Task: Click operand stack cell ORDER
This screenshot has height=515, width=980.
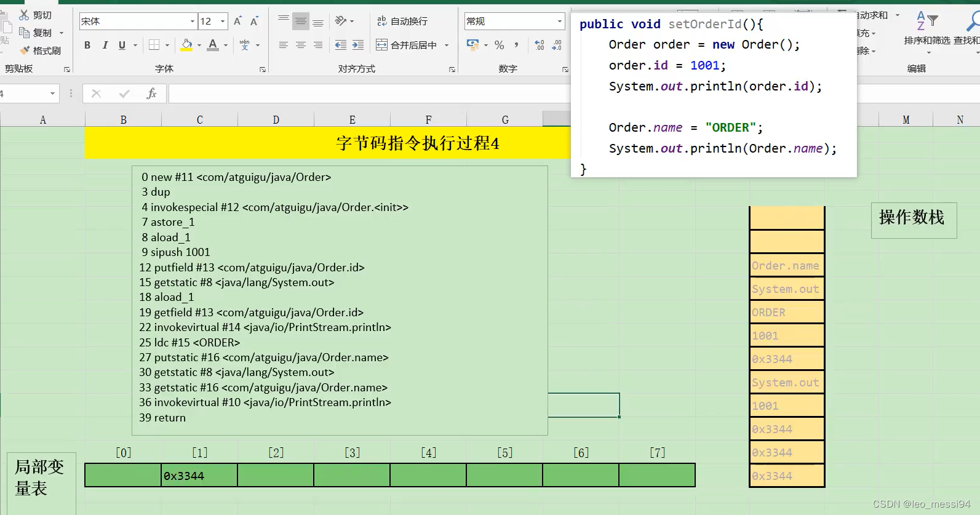Action: pos(786,313)
